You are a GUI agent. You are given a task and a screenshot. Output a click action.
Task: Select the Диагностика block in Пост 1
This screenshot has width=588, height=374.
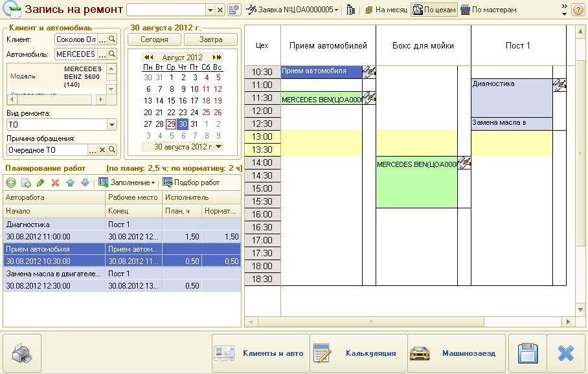pos(512,98)
